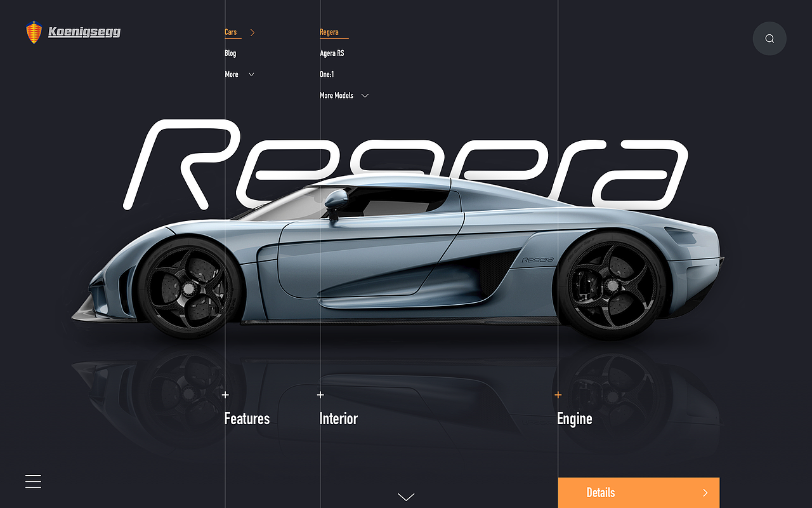Select the Cars menu item
Image resolution: width=812 pixels, height=508 pixels.
231,32
